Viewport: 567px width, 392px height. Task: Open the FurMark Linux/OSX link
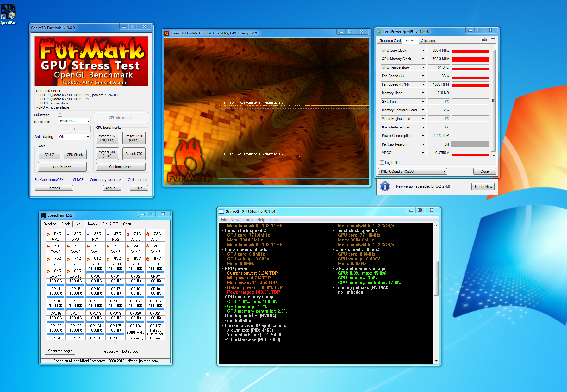[49, 180]
